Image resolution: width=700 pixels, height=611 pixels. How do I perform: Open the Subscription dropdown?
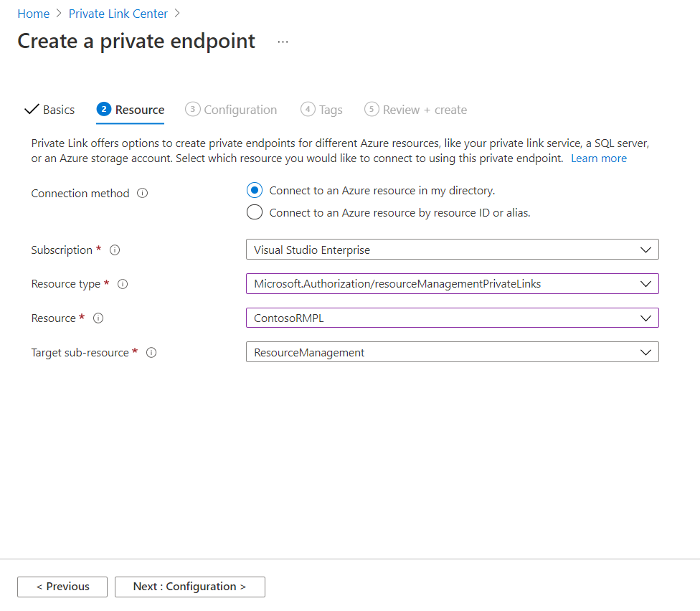pos(452,250)
